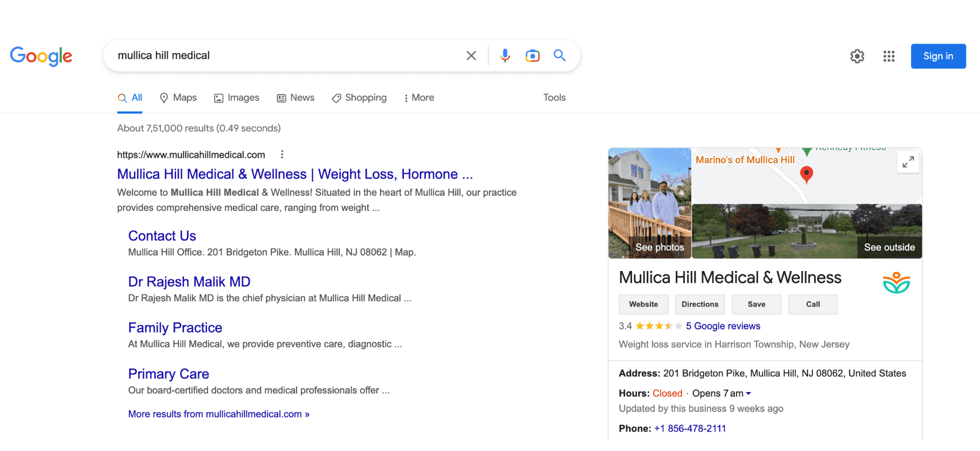Image resolution: width=980 pixels, height=451 pixels.
Task: Click Weight loss service in Harrison Township text
Action: point(734,344)
